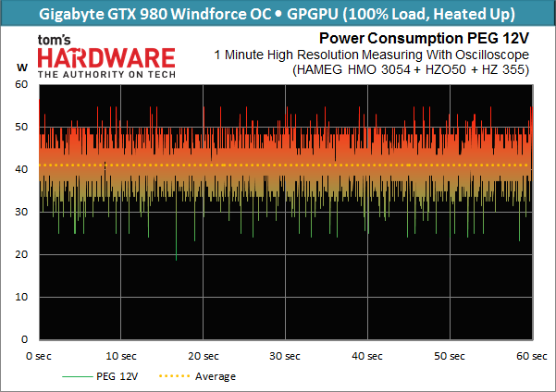Click the 'W' axis unit label
The width and height of the screenshot is (556, 392).
click(22, 67)
